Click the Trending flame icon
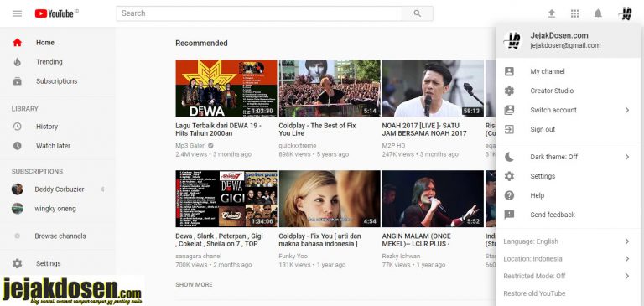The height and width of the screenshot is (306, 644). [18, 62]
